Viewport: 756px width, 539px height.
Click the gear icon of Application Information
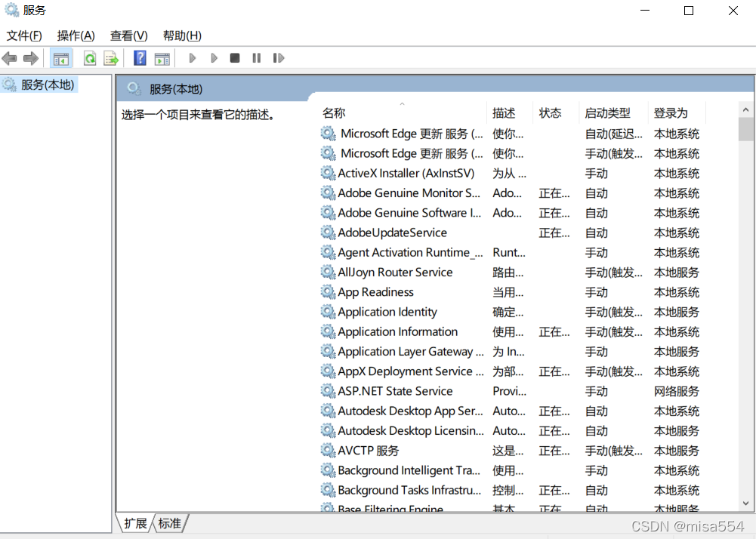click(x=328, y=331)
